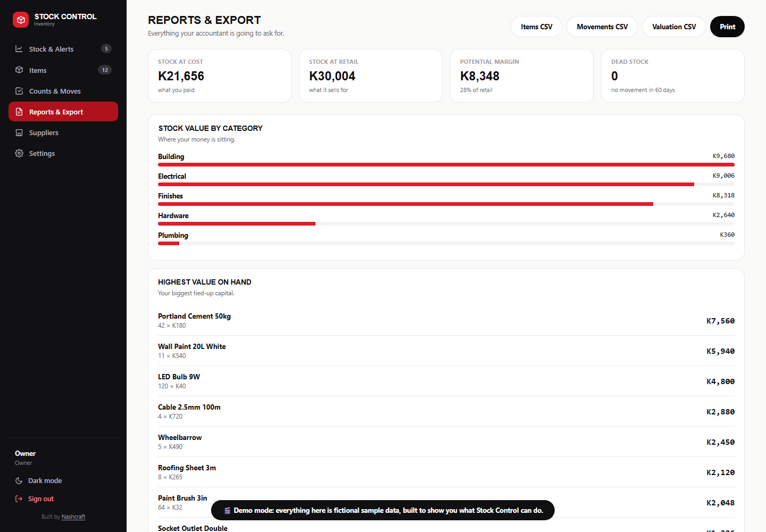Click the LED Bulb 9W row
This screenshot has height=532, width=766.
click(x=446, y=381)
